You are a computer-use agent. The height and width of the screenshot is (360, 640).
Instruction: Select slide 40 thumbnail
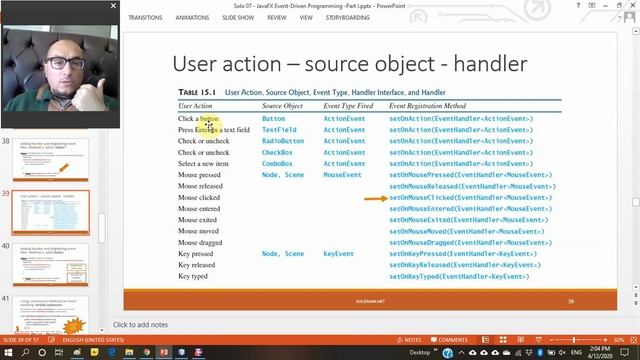point(50,265)
